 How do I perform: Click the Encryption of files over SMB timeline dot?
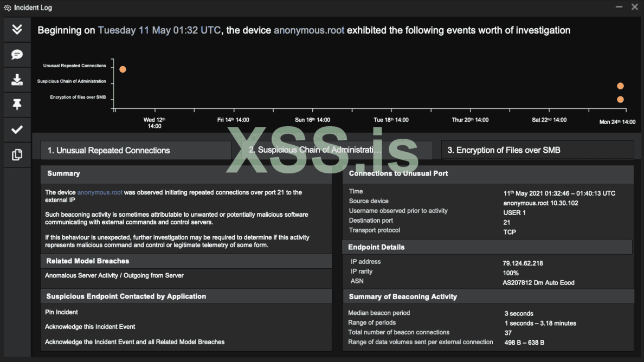coord(620,100)
